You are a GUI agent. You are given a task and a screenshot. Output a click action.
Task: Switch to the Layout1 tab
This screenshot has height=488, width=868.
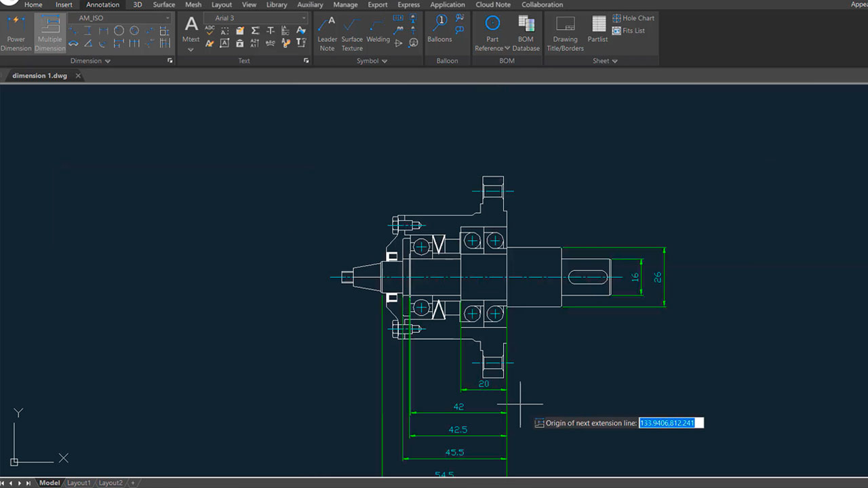click(78, 483)
